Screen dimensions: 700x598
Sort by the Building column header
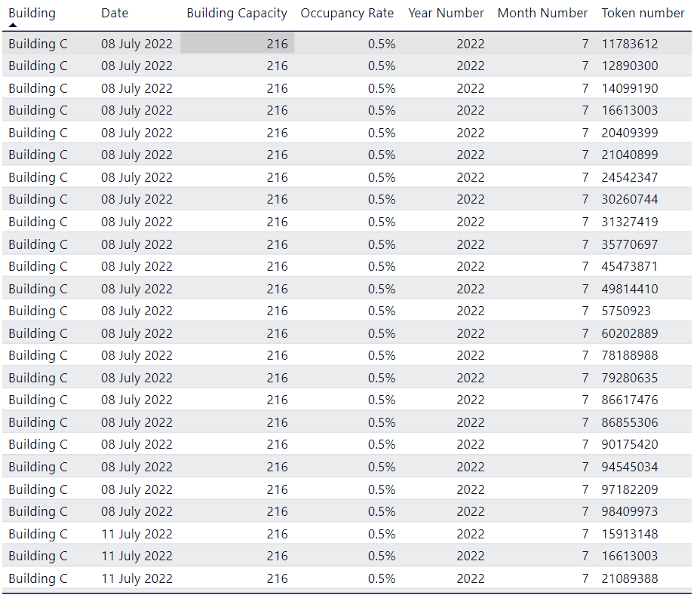pyautogui.click(x=32, y=14)
